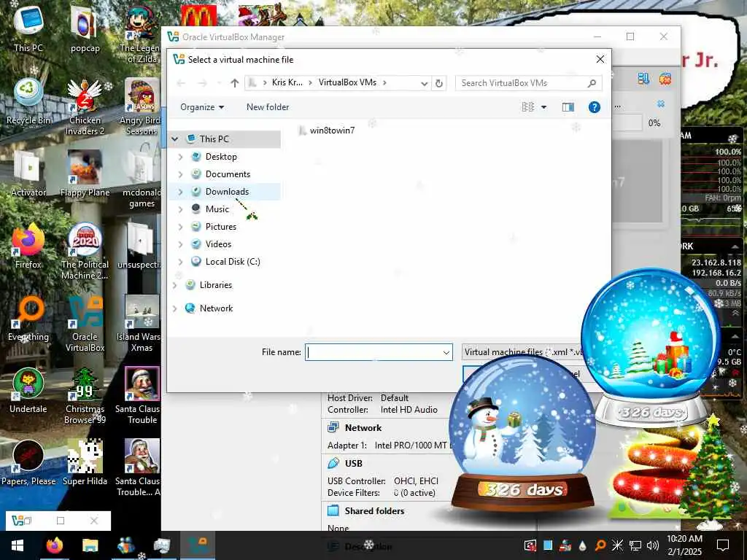The height and width of the screenshot is (560, 747).
Task: Open the Recycle Bin desktop icon
Action: (x=28, y=101)
